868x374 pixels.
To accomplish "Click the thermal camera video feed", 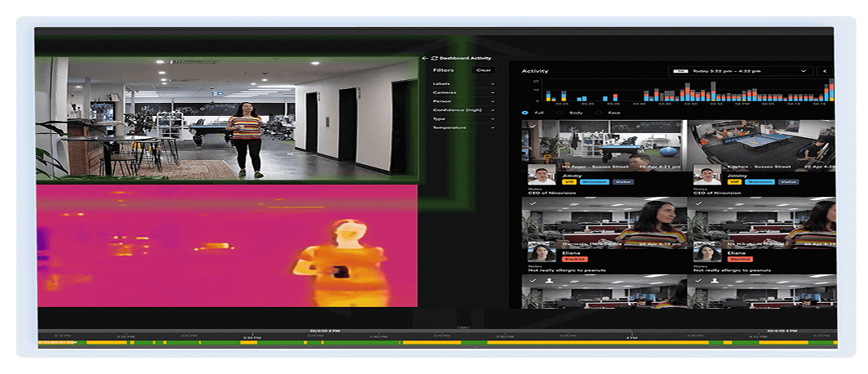I will [227, 245].
